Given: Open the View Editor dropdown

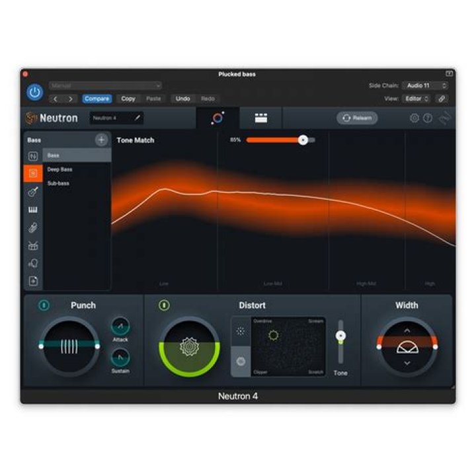Looking at the screenshot, I should [x=416, y=99].
